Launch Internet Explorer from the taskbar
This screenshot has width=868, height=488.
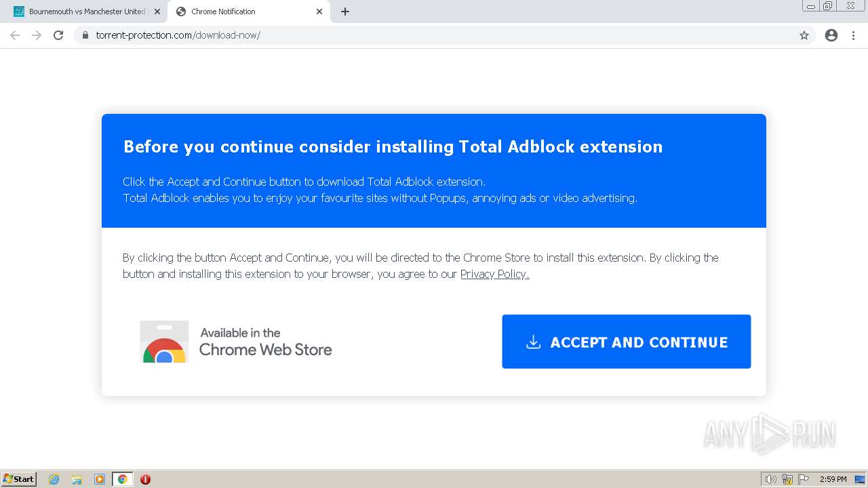[54, 479]
